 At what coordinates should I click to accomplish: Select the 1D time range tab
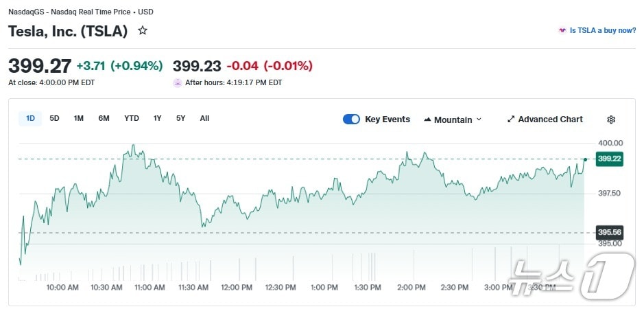(30, 118)
